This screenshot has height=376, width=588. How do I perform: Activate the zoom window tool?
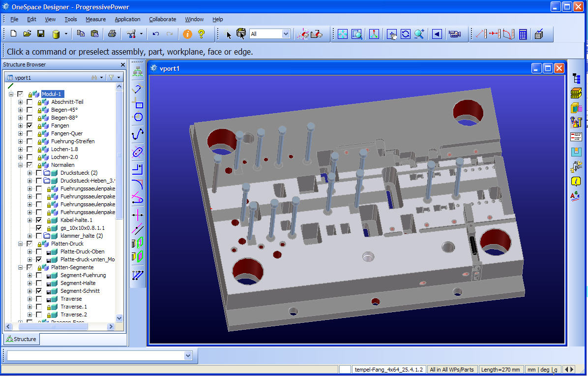point(356,34)
